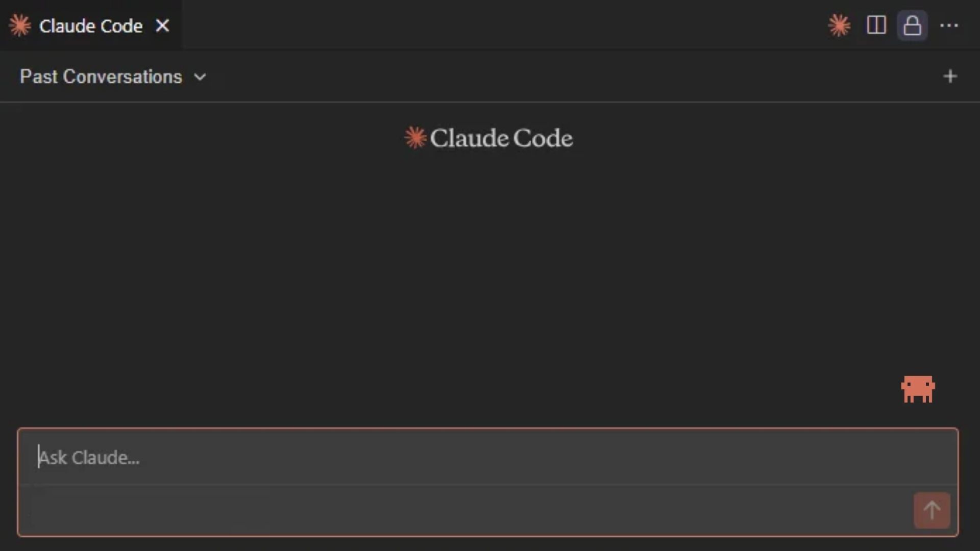Close the Claude Code tab
The height and width of the screenshot is (551, 980).
click(162, 26)
